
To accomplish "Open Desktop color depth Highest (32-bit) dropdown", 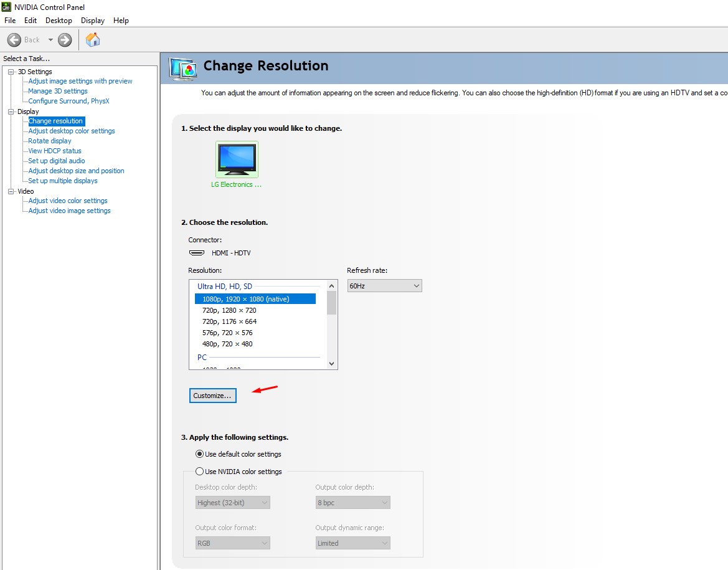I will [x=233, y=503].
